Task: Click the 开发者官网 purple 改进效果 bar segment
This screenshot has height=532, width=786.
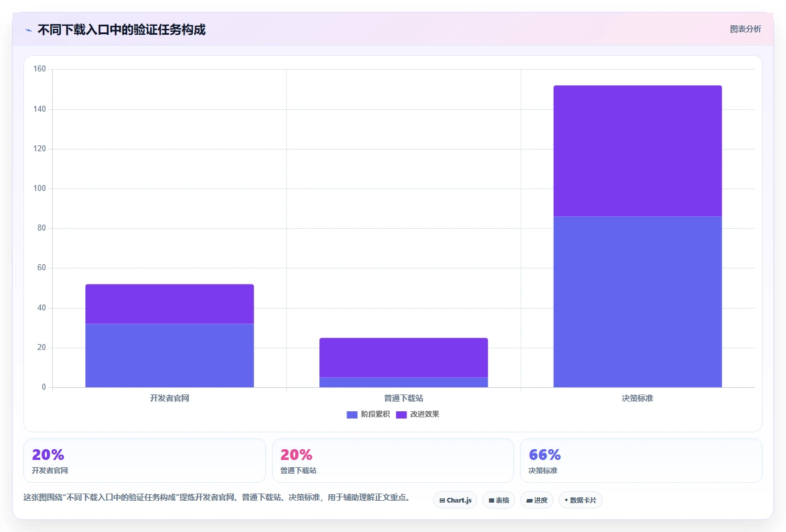Action: click(169, 304)
